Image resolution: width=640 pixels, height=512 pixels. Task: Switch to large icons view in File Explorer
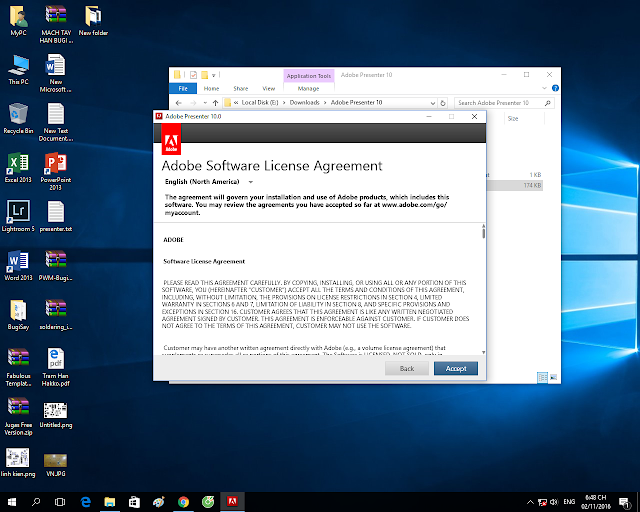(x=553, y=377)
